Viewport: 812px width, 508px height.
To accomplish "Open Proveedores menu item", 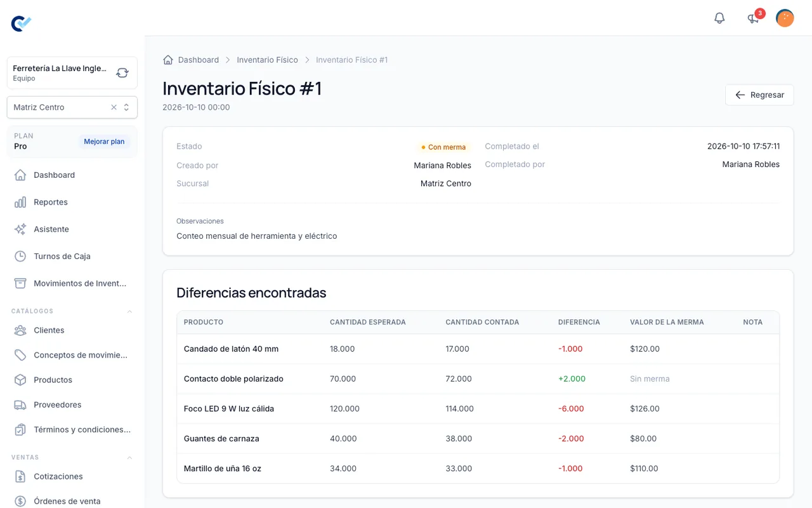I will (x=72, y=404).
